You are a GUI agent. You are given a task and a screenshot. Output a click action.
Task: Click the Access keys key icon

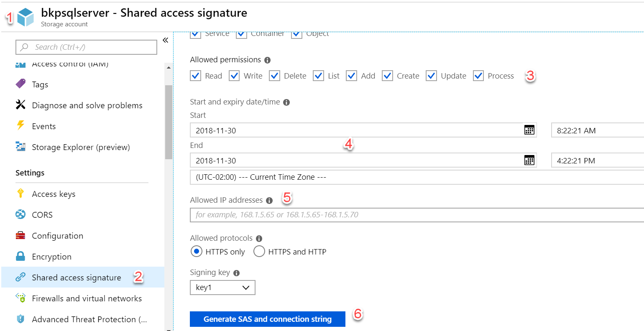(20, 194)
